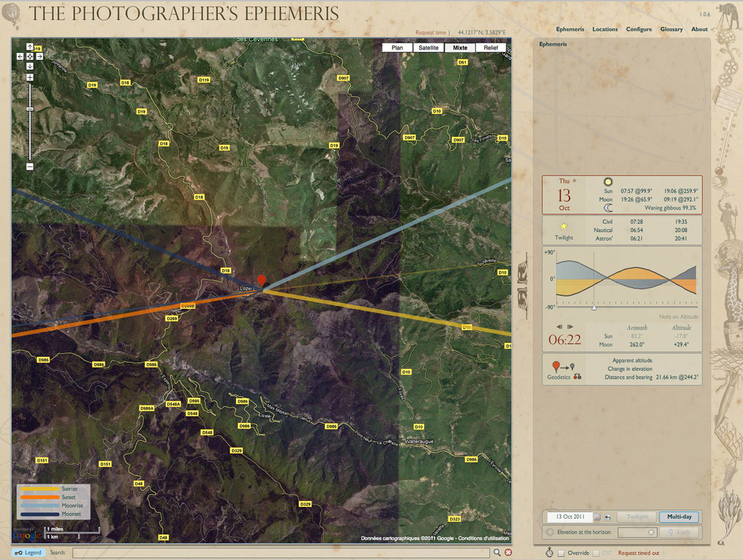Step time backward with the left arrow
This screenshot has height=560, width=743.
click(559, 327)
